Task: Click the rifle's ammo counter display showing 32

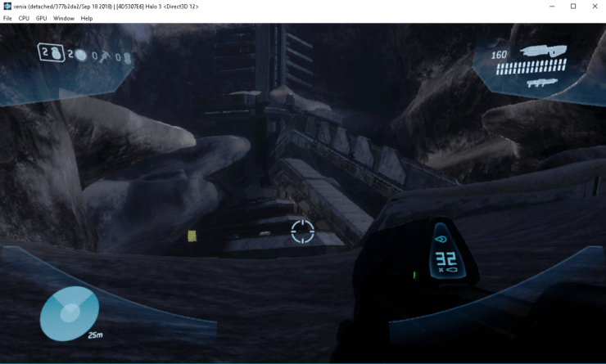Action: point(446,259)
